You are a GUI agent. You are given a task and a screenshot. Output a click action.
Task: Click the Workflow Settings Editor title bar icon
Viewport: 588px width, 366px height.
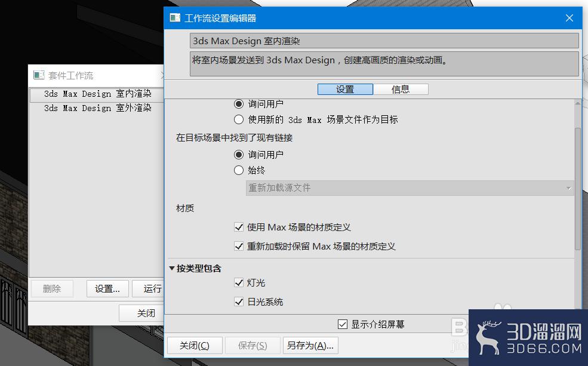175,18
